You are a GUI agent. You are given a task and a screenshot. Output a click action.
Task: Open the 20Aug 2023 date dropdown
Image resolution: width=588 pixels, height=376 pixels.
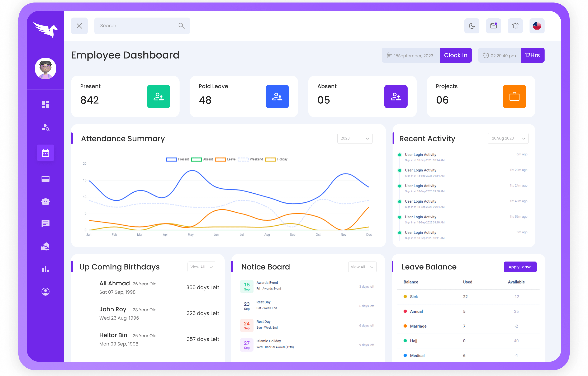[508, 138]
